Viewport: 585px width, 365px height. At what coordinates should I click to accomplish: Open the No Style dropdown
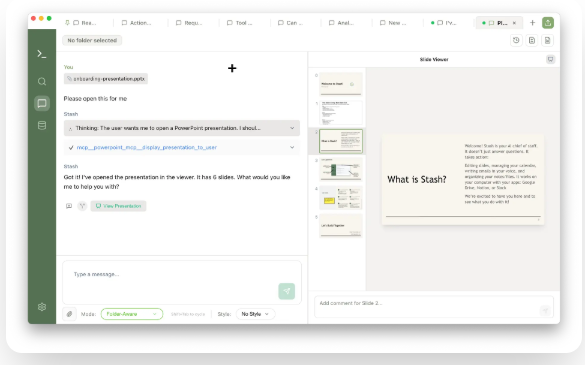click(x=255, y=314)
